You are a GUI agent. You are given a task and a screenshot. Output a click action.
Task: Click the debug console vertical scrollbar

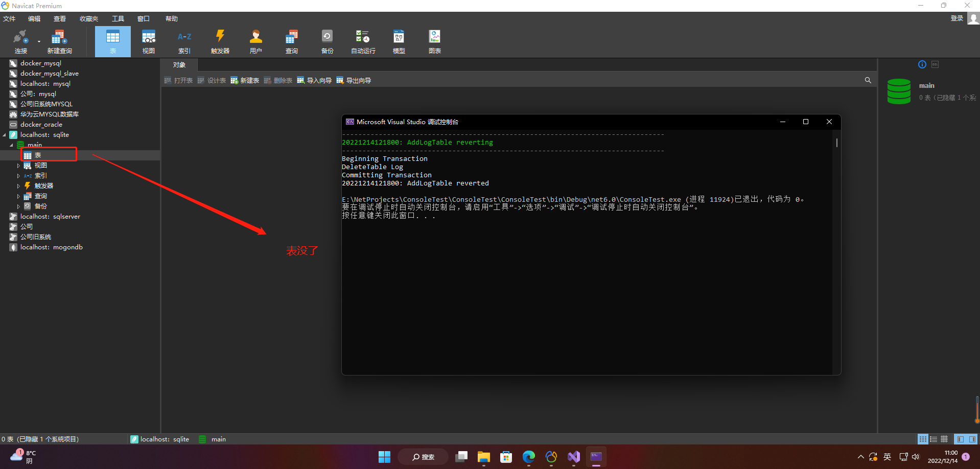(x=836, y=143)
